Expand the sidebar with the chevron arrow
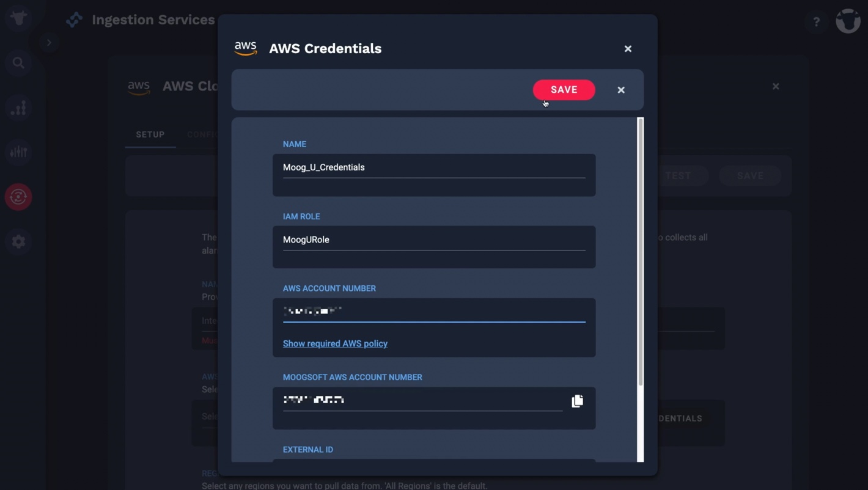This screenshot has width=868, height=490. click(x=49, y=42)
